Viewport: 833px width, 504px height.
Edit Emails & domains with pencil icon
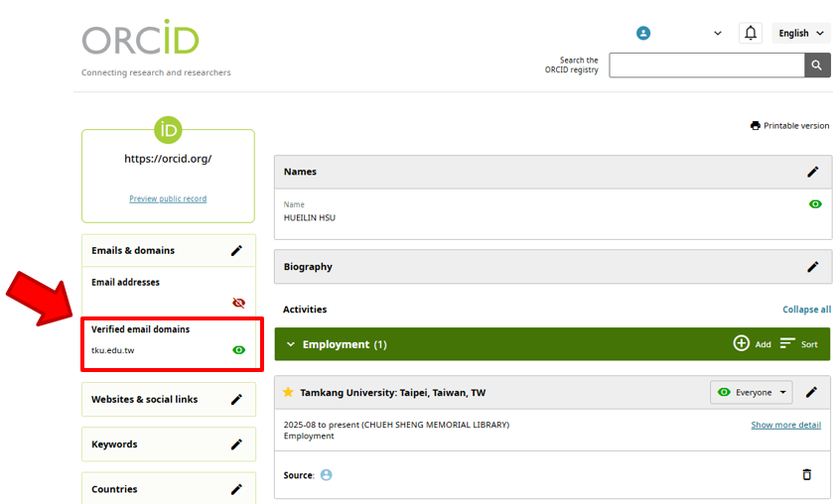point(236,251)
